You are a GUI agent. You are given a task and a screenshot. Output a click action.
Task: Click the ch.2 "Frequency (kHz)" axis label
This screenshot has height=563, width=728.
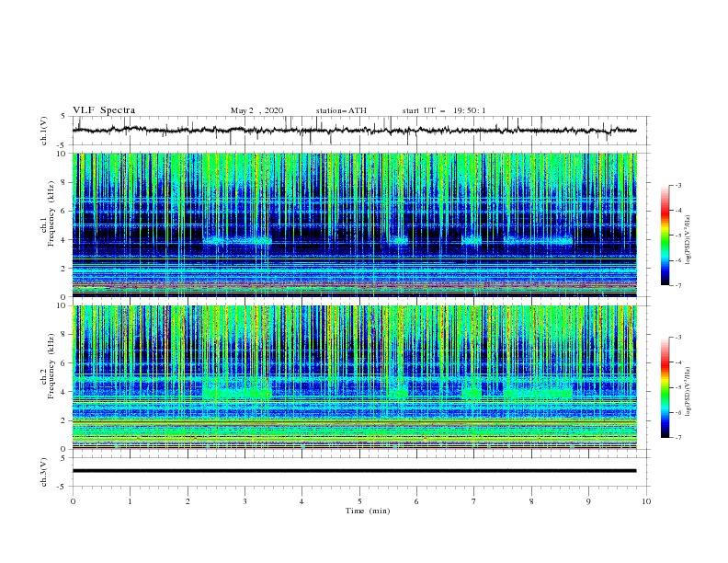(x=51, y=366)
